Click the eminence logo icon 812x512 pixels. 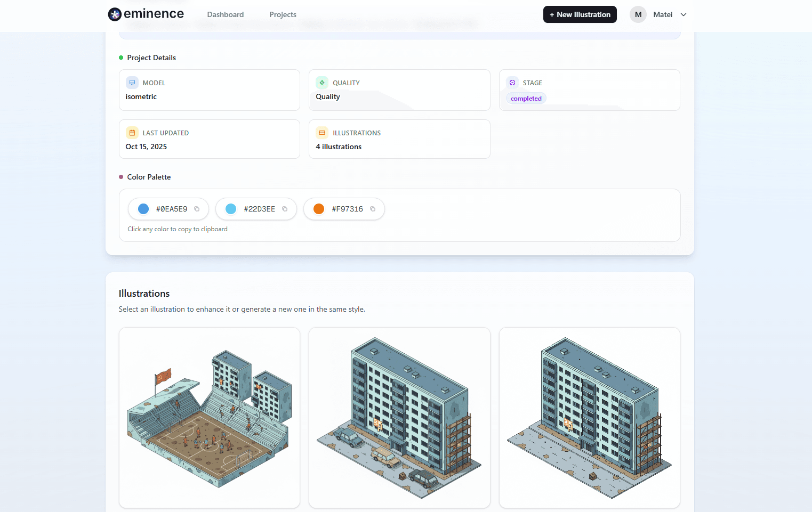[115, 14]
